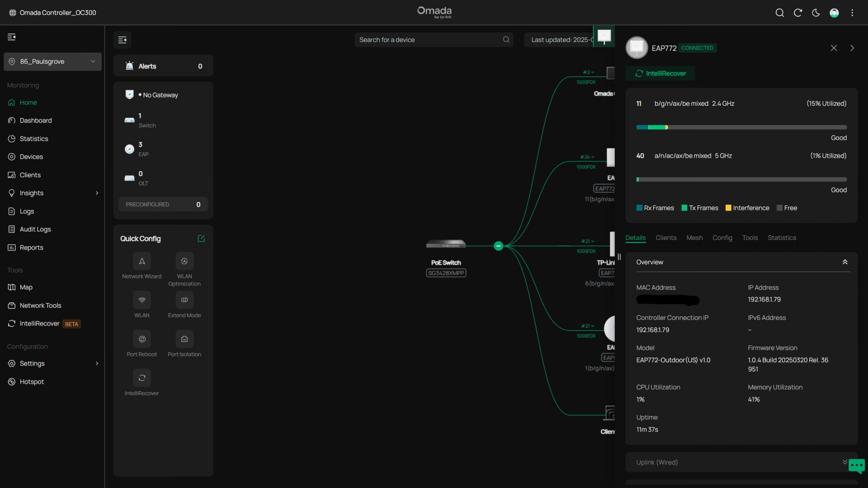Edit Quick Config shortcuts icon
The width and height of the screenshot is (868, 488).
coord(201,239)
